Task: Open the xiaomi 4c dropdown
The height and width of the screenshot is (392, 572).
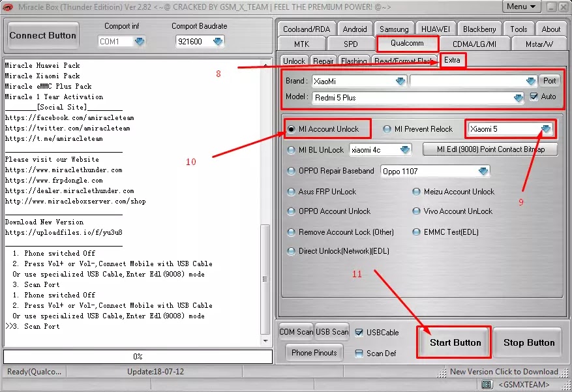Action: [405, 150]
